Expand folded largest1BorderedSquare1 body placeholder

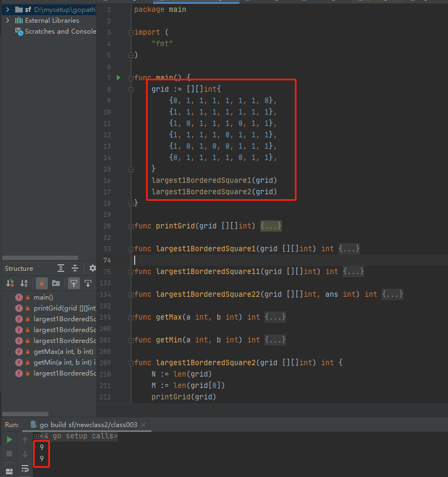pyautogui.click(x=349, y=249)
